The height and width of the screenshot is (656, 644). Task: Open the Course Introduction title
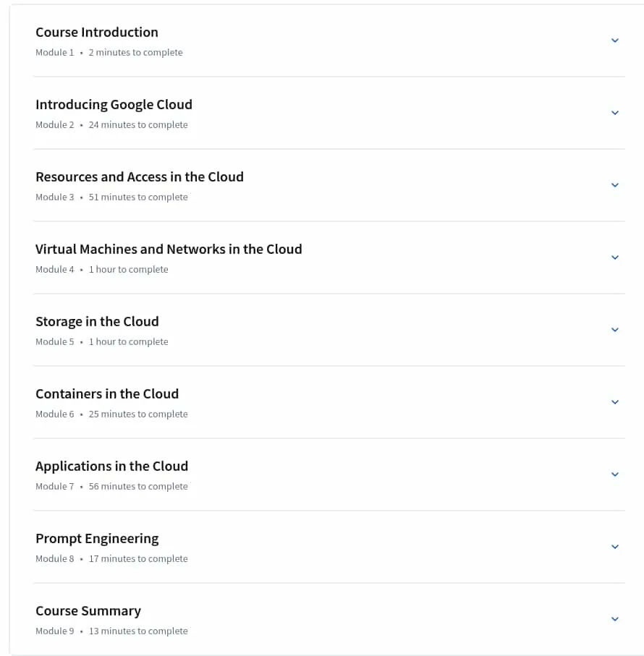pos(97,33)
